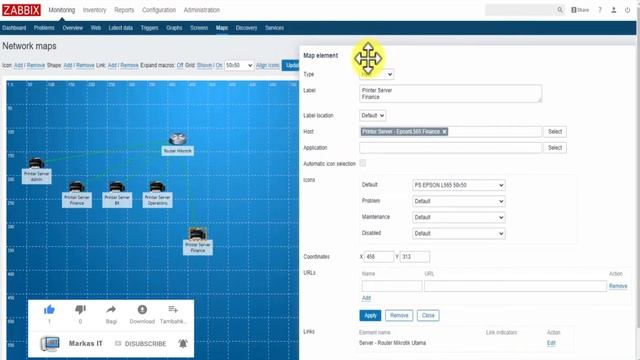Click the notification bell icon

pos(183,344)
